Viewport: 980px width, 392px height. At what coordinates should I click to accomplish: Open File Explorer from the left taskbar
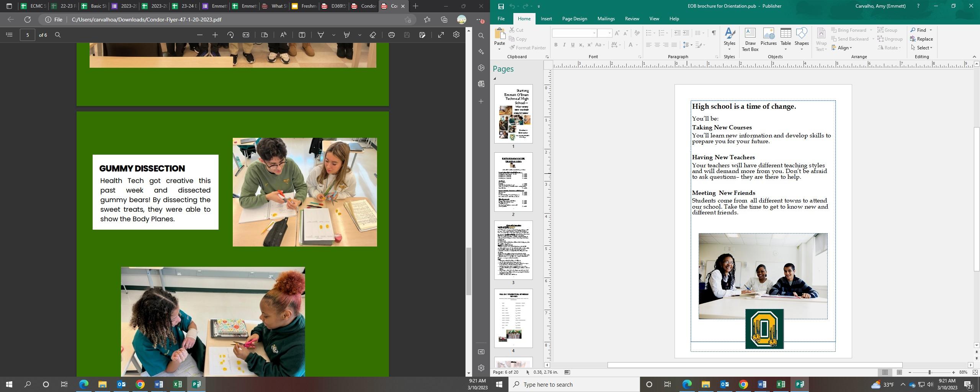(102, 384)
